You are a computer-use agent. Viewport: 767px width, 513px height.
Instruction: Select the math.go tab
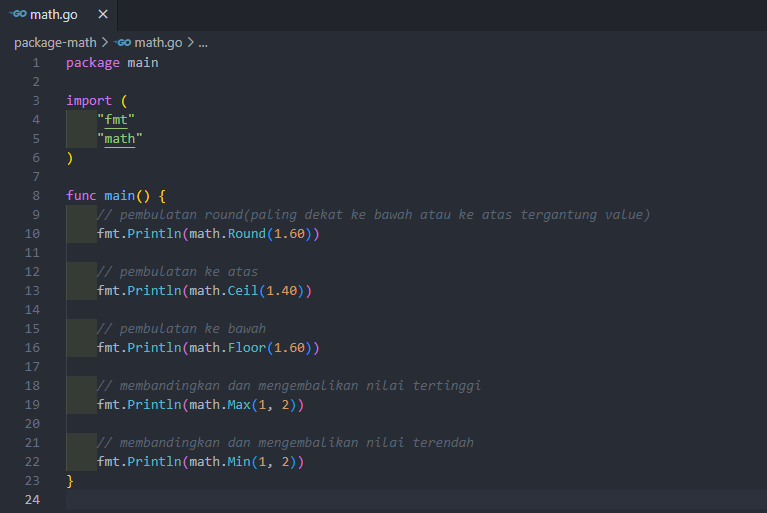[59, 15]
